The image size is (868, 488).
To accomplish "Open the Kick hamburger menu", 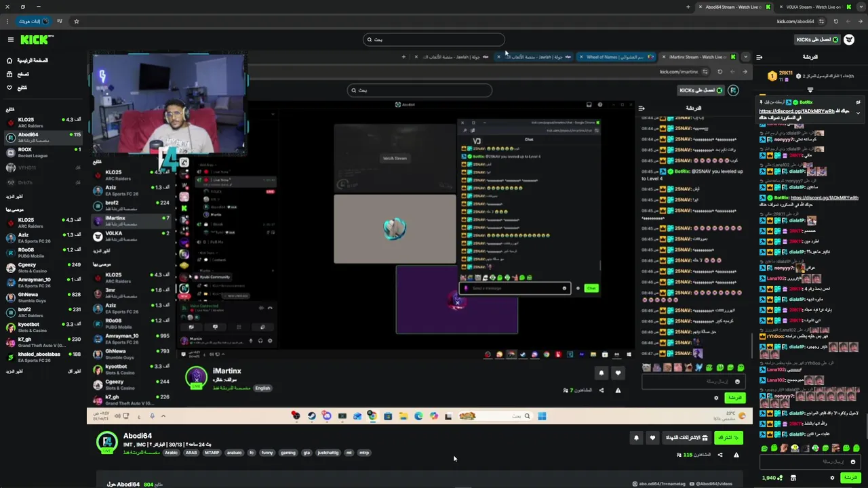I will (x=10, y=40).
